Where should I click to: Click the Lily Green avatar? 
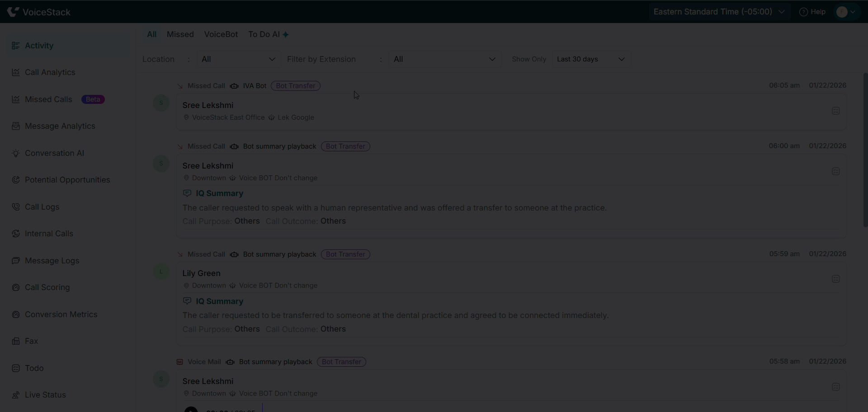[x=161, y=272]
